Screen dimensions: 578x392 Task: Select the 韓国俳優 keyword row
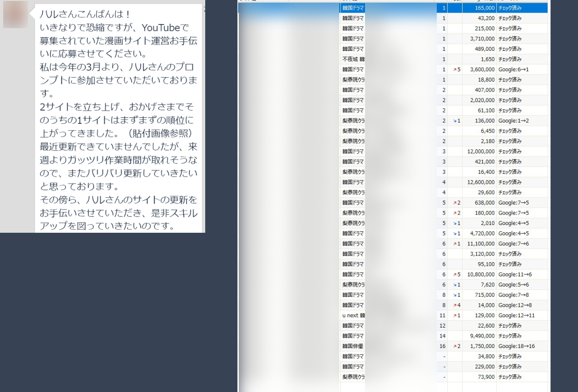point(353,346)
